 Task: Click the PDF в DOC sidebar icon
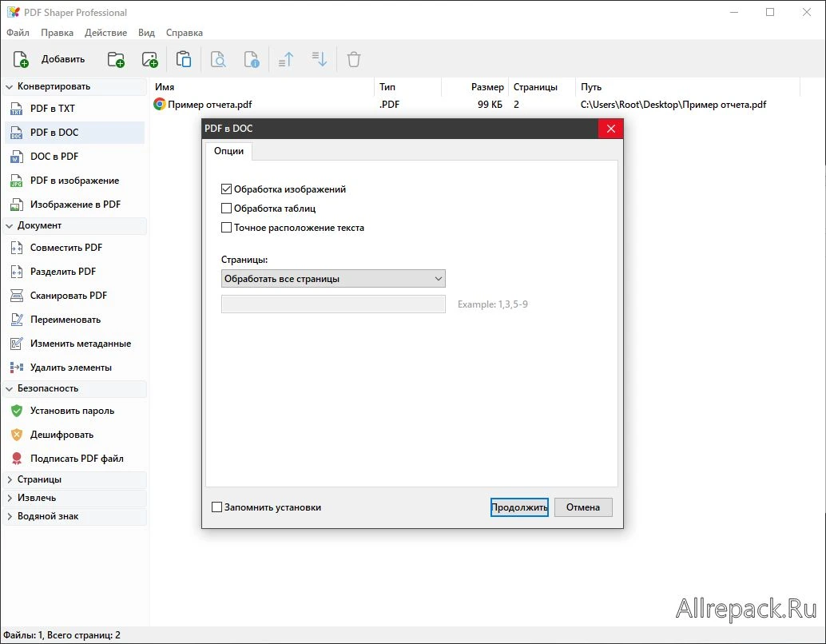coord(17,133)
